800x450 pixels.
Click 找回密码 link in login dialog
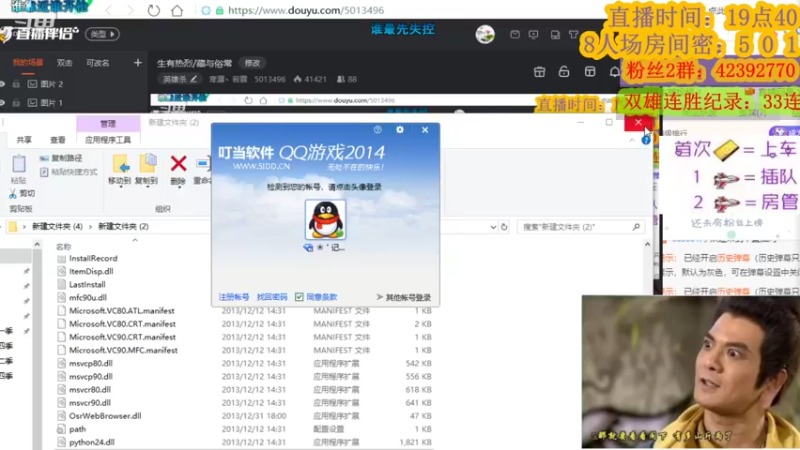[272, 297]
